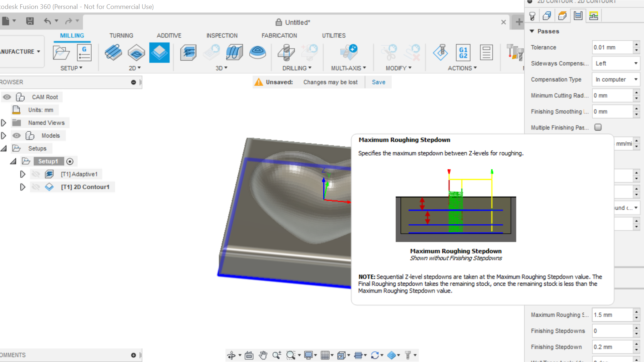
Task: Toggle visibility of [T1] 2D Contour1 operation
Action: point(36,187)
